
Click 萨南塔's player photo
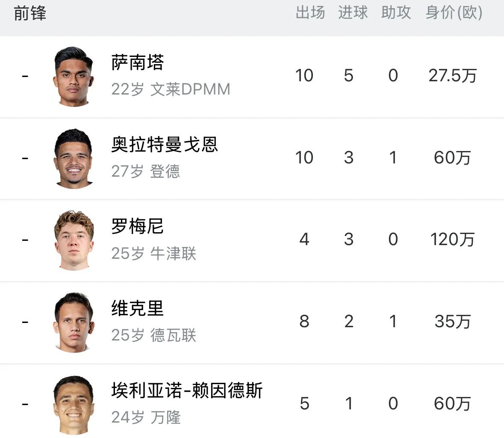coord(73,77)
